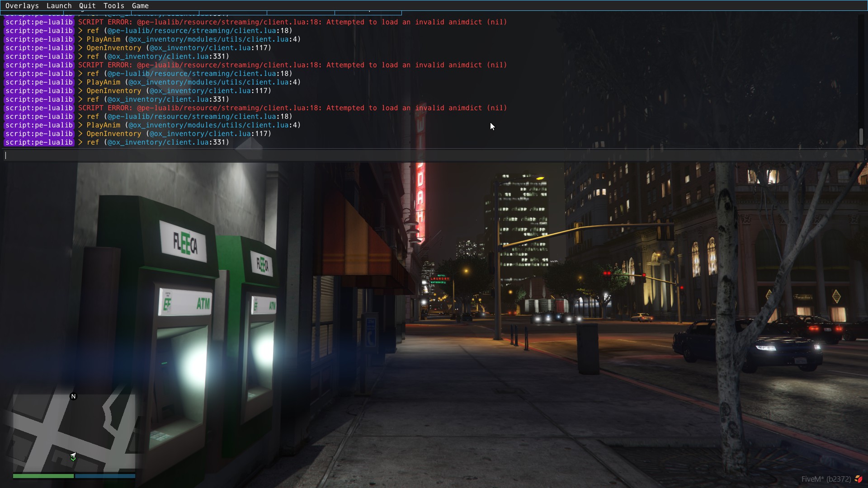868x488 pixels.
Task: Open the Overlays menu
Action: [22, 5]
